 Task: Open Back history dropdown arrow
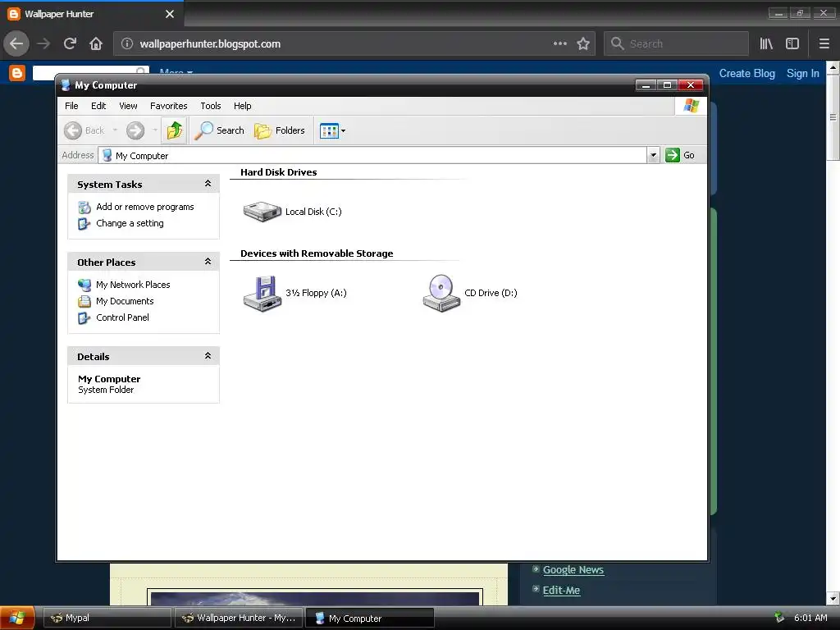(115, 130)
